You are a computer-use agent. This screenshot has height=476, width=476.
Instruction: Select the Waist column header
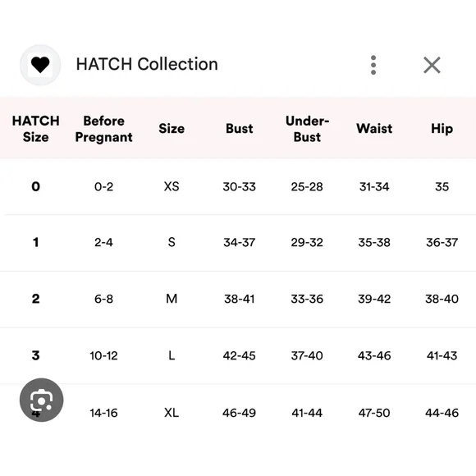(374, 129)
